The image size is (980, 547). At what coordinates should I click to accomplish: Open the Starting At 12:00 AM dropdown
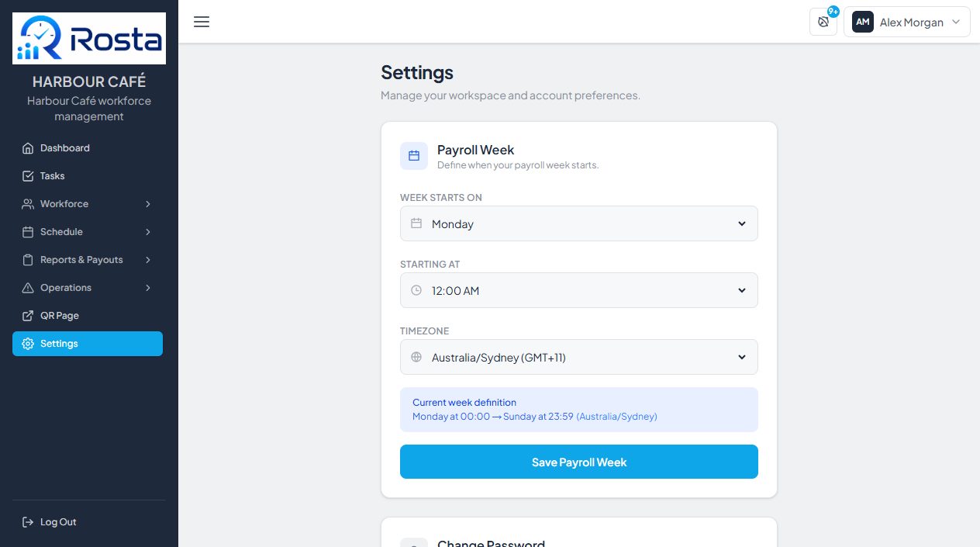pyautogui.click(x=579, y=290)
